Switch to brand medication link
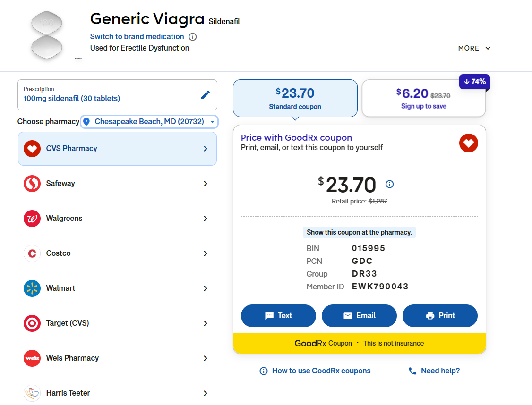The height and width of the screenshot is (405, 532). click(137, 37)
